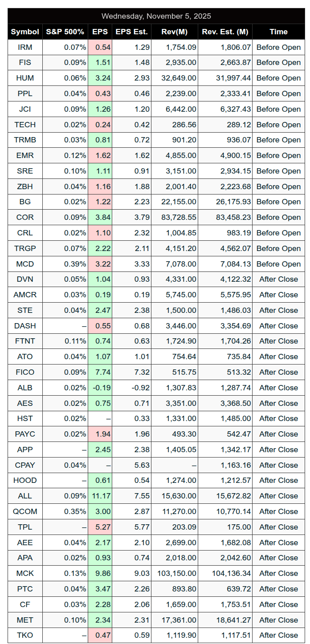This screenshot has width=310, height=644.
Task: Select the MCD symbol link
Action: tap(25, 264)
